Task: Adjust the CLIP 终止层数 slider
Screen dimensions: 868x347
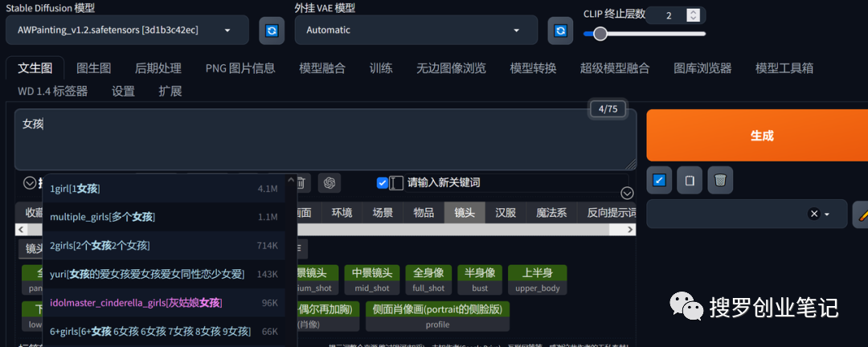Action: (645, 34)
